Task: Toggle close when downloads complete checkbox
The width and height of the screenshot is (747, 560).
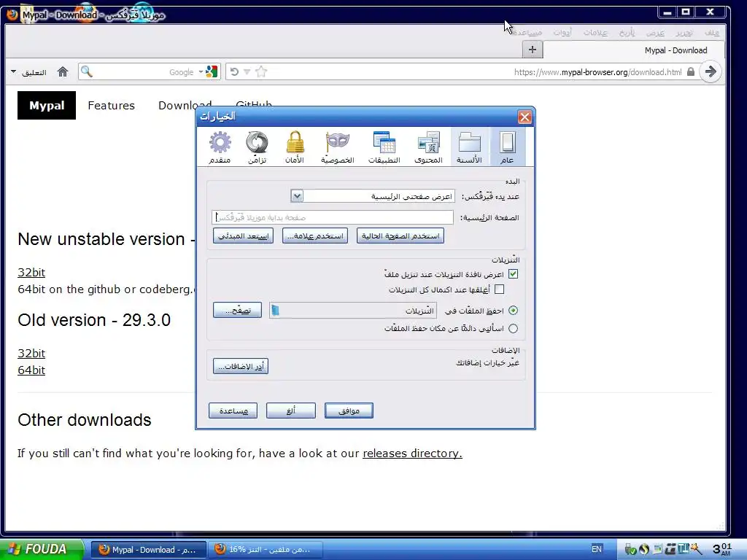Action: [x=499, y=289]
